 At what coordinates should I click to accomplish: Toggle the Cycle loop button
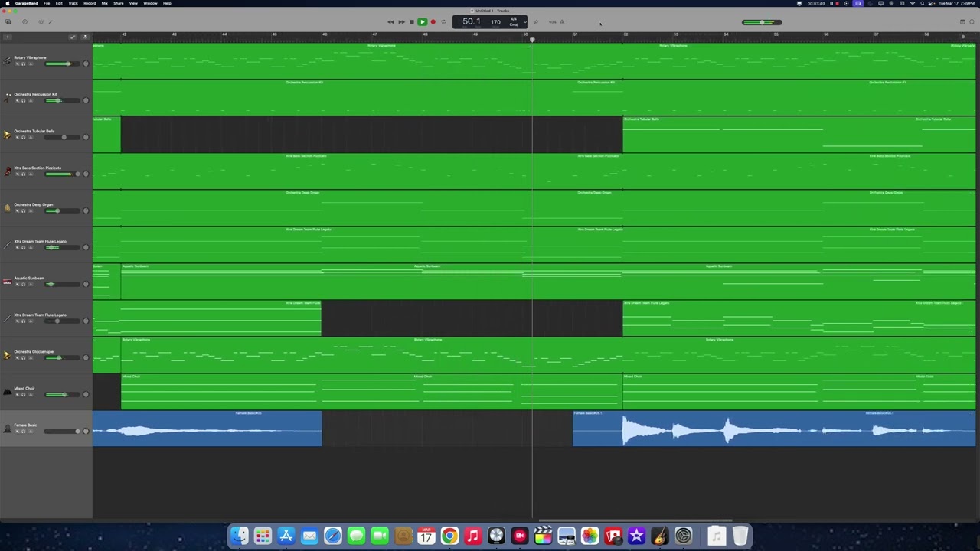443,22
